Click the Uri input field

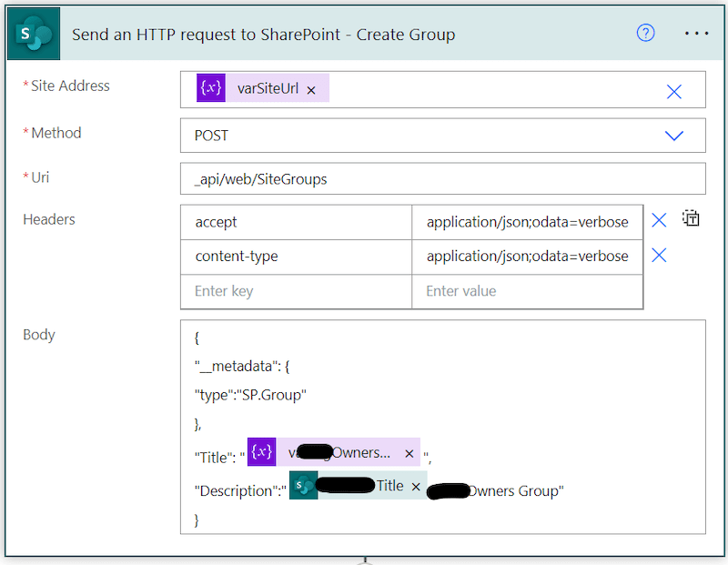pos(443,178)
